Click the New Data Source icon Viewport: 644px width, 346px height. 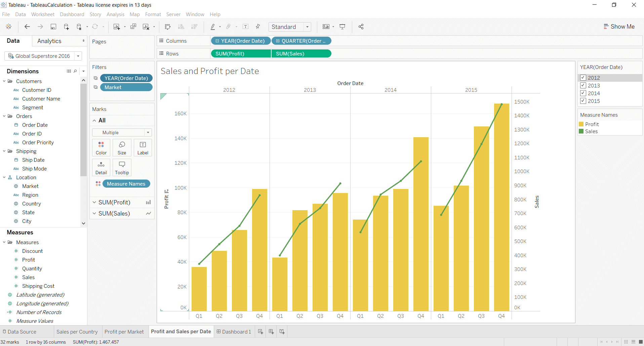click(66, 27)
